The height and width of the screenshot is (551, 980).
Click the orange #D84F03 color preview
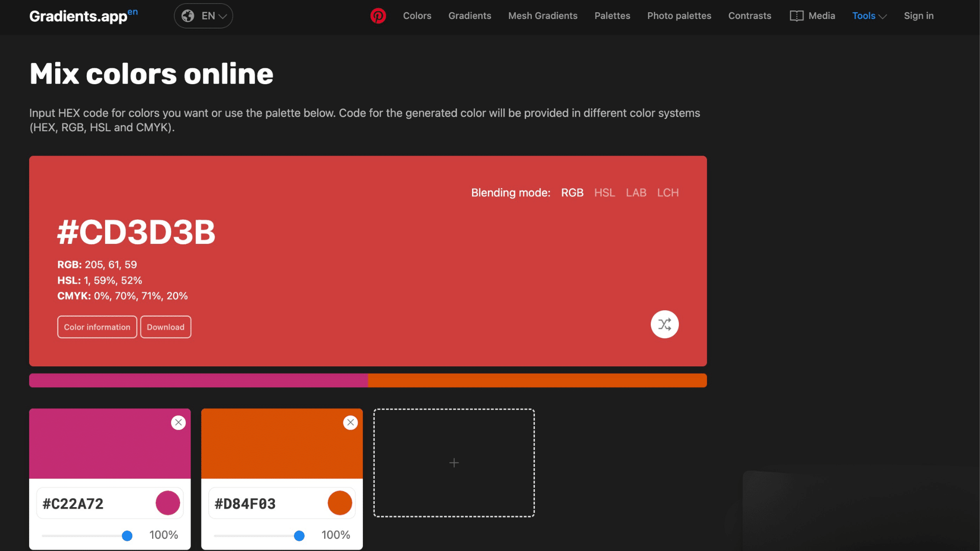pyautogui.click(x=282, y=443)
